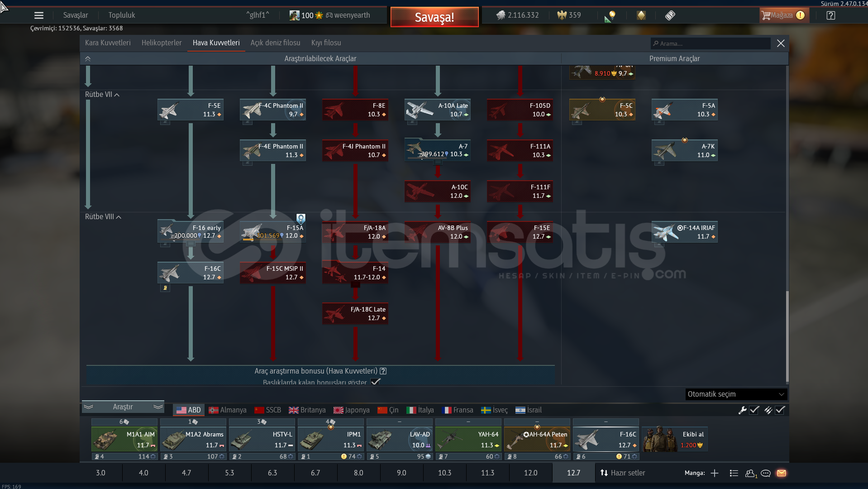Viewport: 868px width, 489px height.
Task: Collapse the Rütbe VIII section
Action: pyautogui.click(x=103, y=217)
